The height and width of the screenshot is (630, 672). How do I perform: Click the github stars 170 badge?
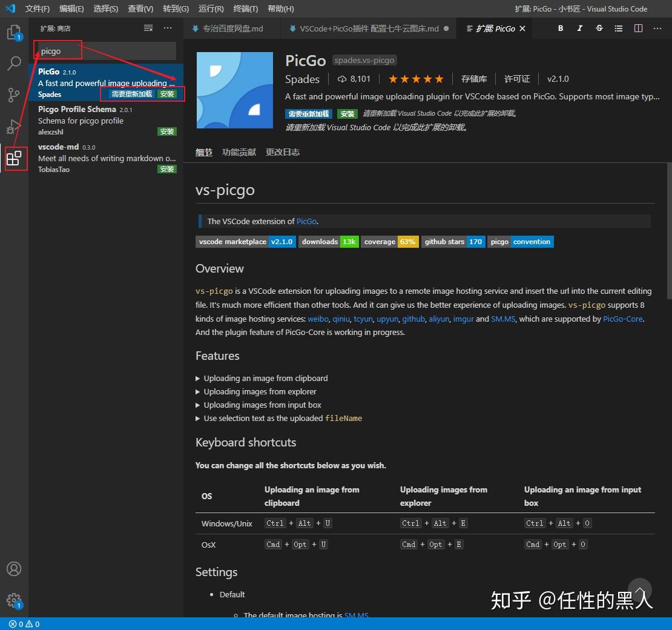453,242
